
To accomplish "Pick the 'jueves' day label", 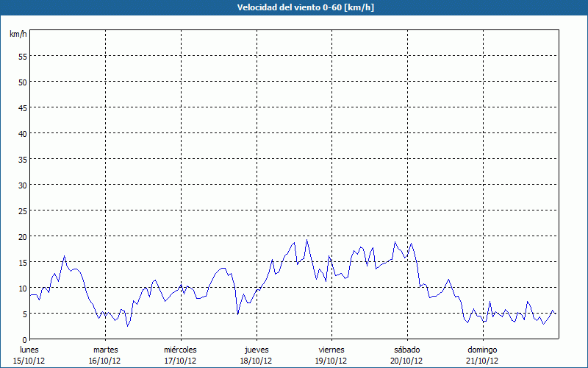I will pos(256,350).
